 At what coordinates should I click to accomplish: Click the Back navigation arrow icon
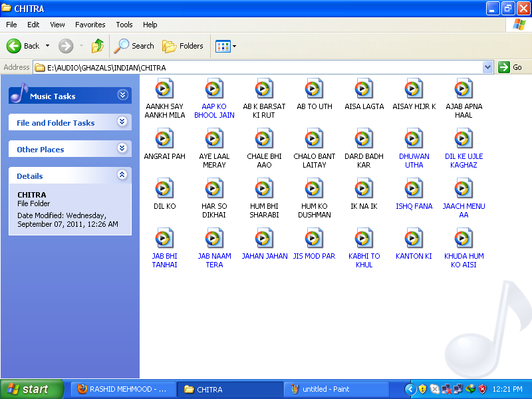click(15, 46)
